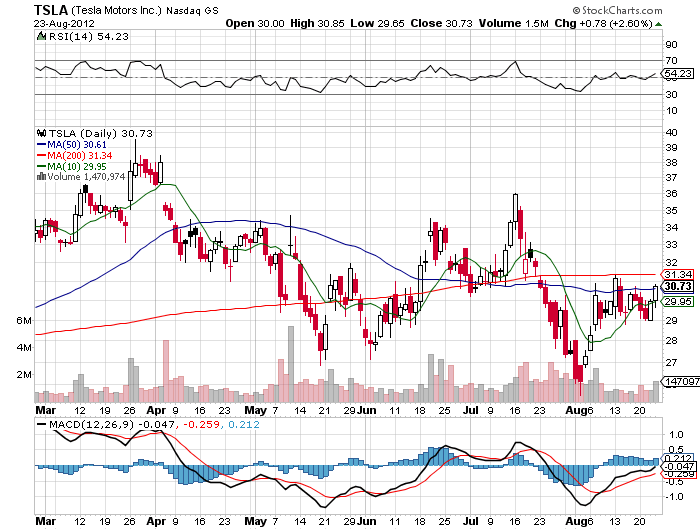700x530 pixels.
Task: Click the Jun label on the MACD date axis
Action: point(367,521)
